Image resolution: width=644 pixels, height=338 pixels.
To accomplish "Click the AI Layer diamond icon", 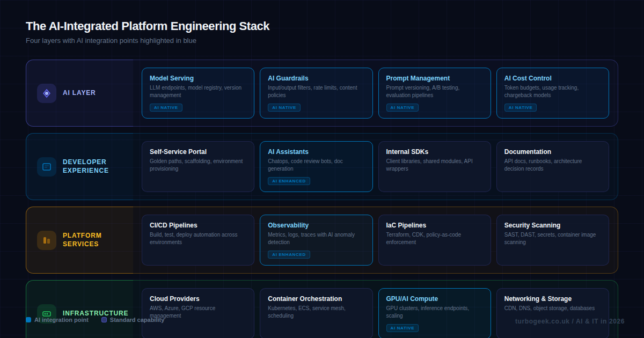I will 47,93.
